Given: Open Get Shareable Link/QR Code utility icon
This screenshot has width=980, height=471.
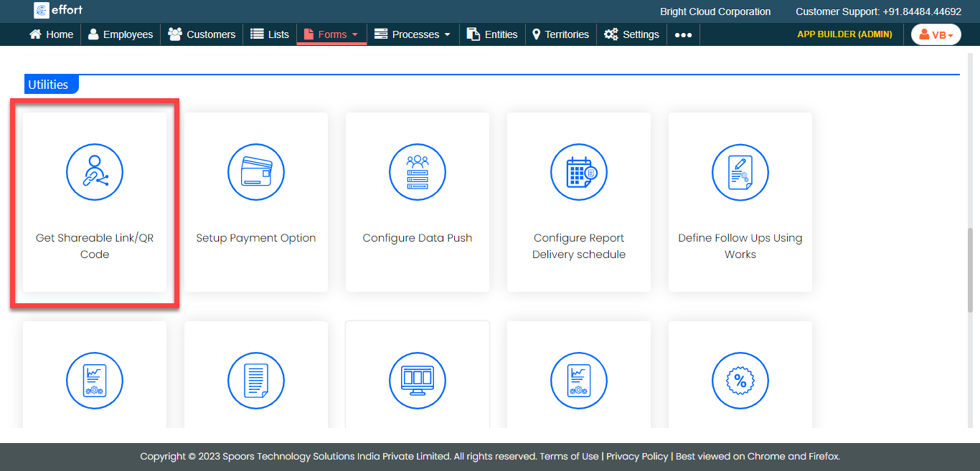Looking at the screenshot, I should (x=95, y=173).
